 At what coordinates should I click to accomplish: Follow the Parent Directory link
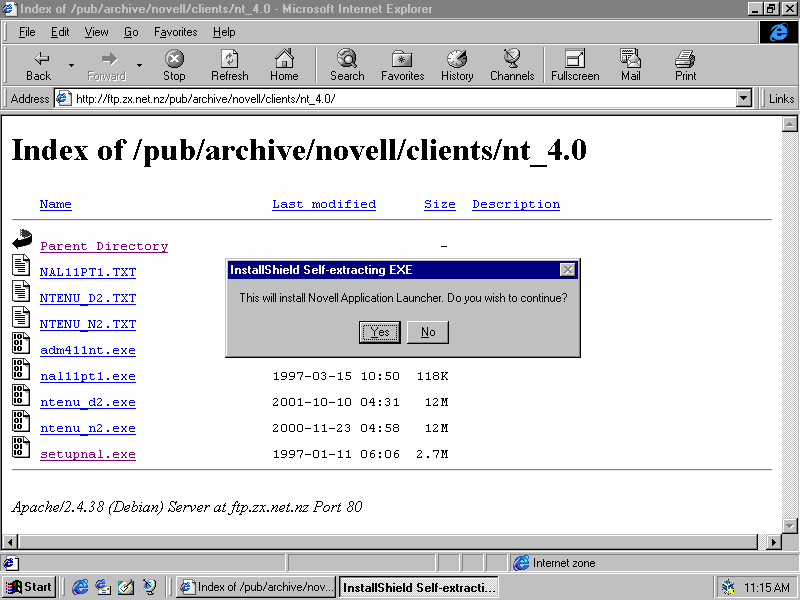(x=104, y=246)
